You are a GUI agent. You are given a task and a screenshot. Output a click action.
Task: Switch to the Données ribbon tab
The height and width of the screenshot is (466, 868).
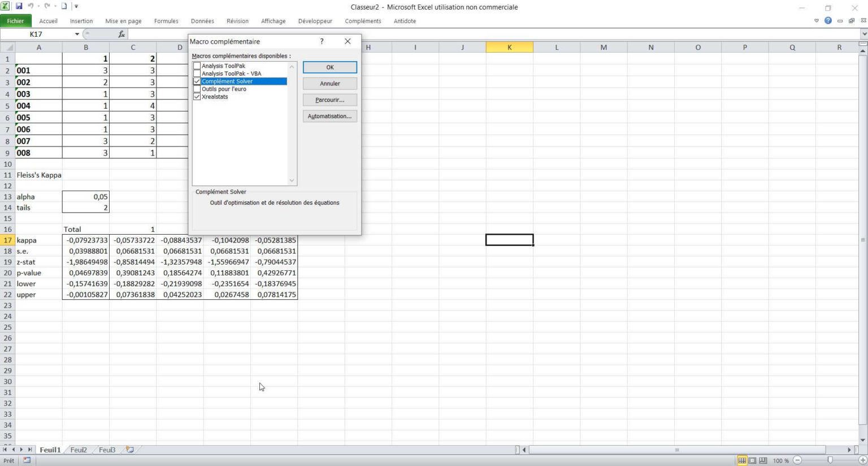point(202,21)
